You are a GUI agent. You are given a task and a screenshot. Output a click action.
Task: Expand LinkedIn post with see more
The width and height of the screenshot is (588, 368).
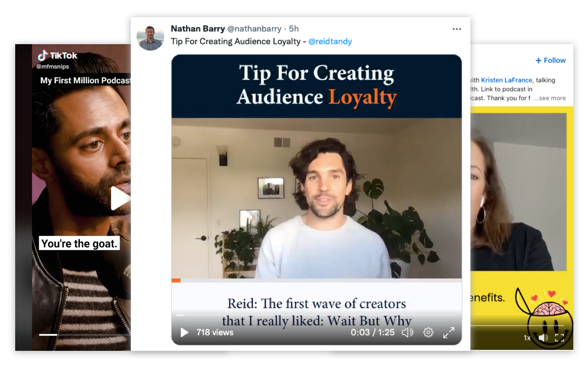[550, 98]
